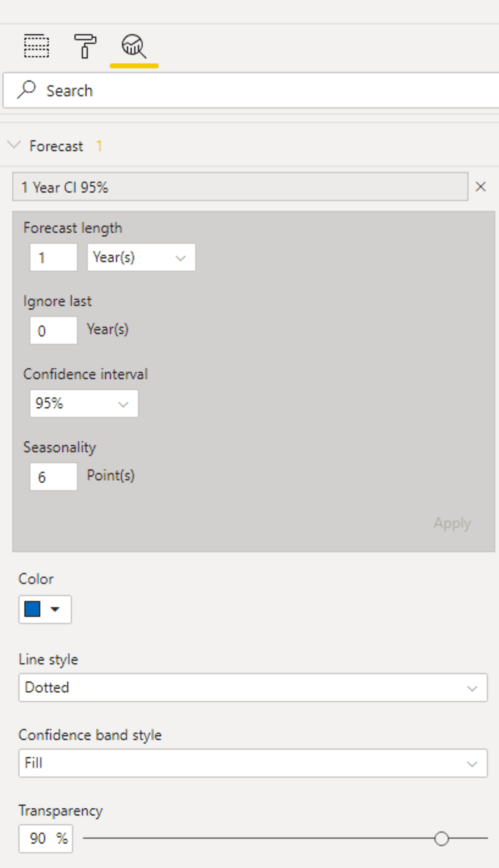Collapse the Forecast section
This screenshot has height=868, width=499.
click(14, 146)
